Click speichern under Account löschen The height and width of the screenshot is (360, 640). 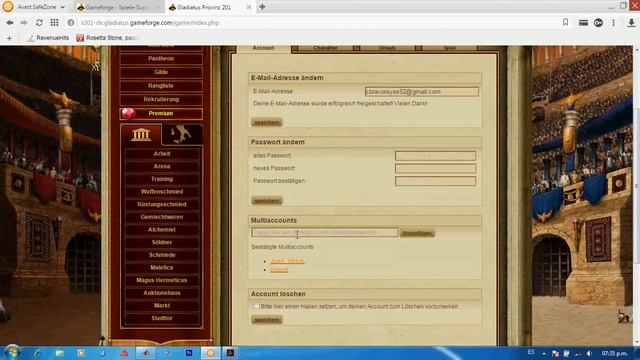click(x=267, y=320)
